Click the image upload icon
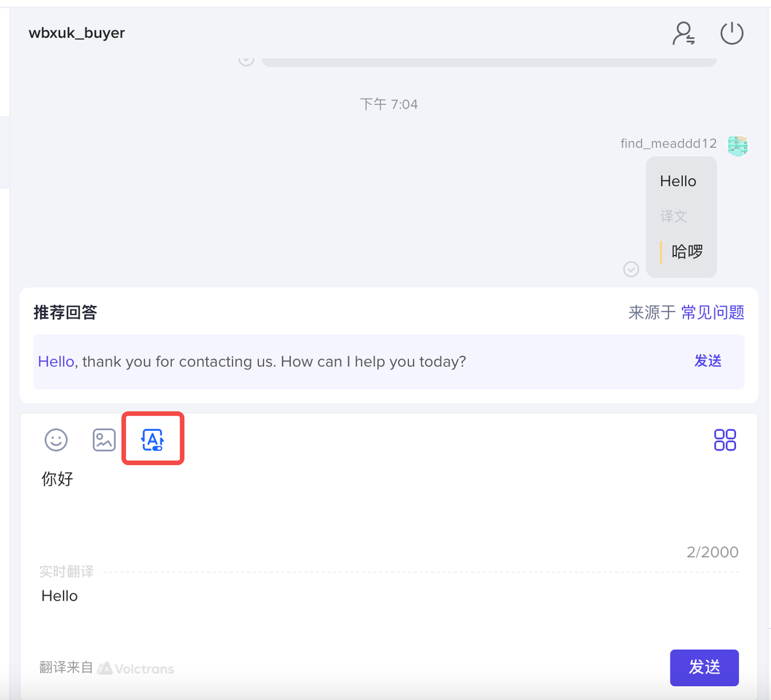This screenshot has height=700, width=771. (x=104, y=440)
